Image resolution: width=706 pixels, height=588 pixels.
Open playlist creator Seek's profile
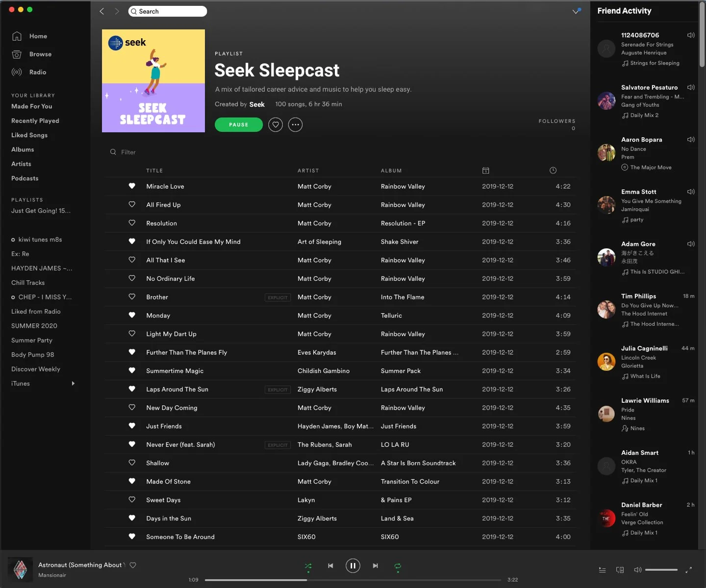click(x=257, y=104)
